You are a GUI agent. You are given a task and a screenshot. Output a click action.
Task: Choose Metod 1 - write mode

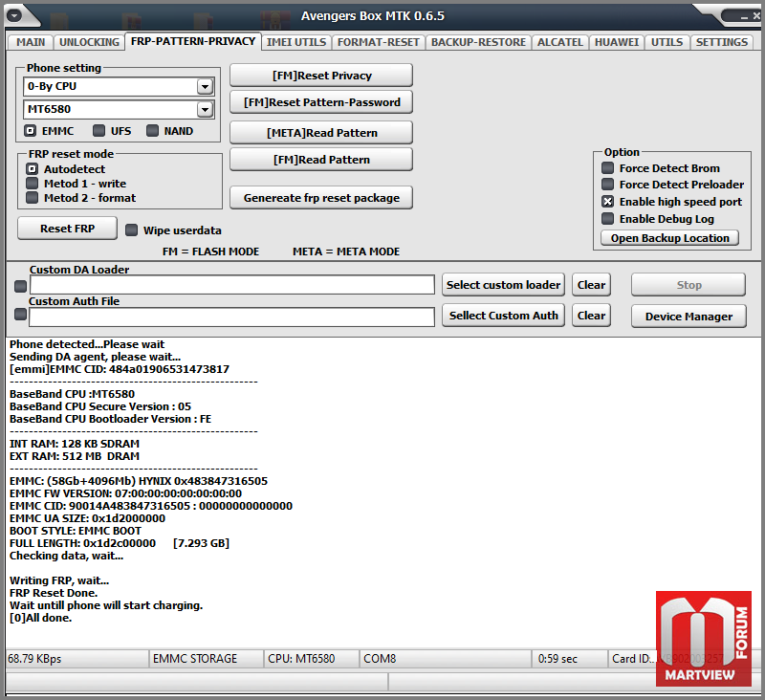pos(32,184)
